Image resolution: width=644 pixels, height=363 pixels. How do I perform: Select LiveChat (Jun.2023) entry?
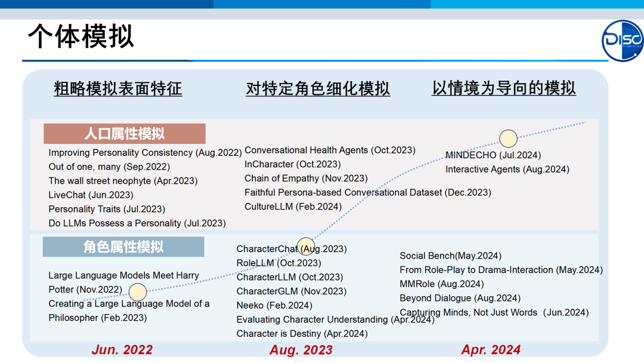[x=91, y=195]
